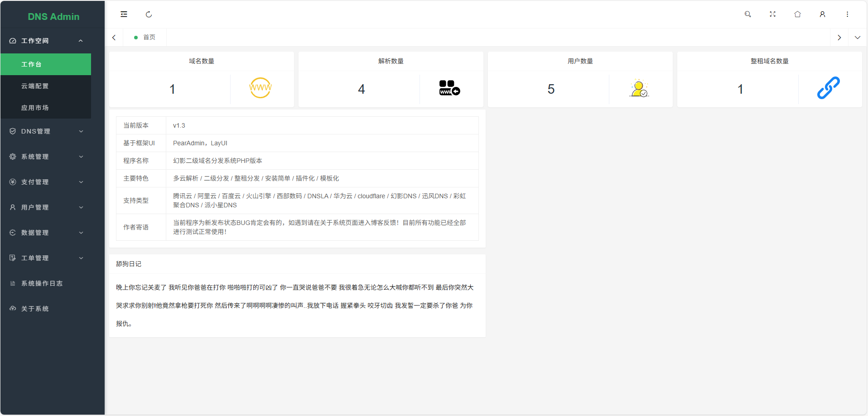Click the orange WWW domain count icon
This screenshot has height=416, width=868.
point(260,88)
